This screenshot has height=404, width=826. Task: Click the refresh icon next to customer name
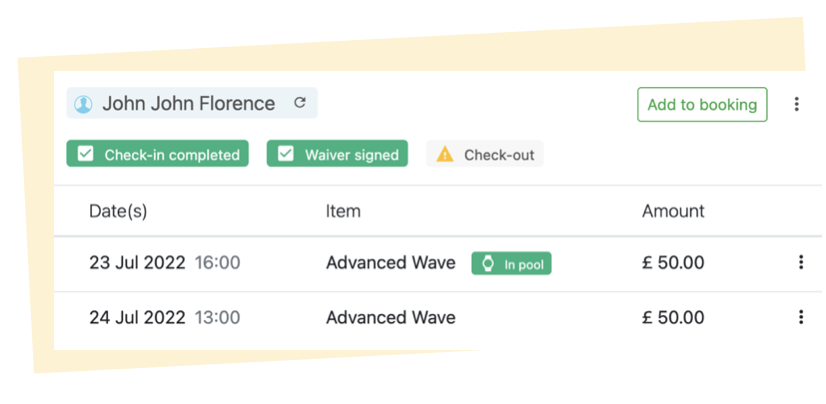(300, 102)
